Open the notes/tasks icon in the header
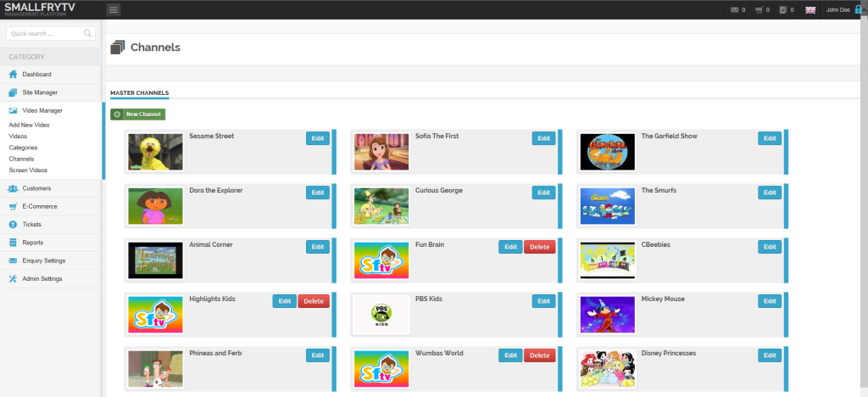This screenshot has width=868, height=397. [783, 10]
